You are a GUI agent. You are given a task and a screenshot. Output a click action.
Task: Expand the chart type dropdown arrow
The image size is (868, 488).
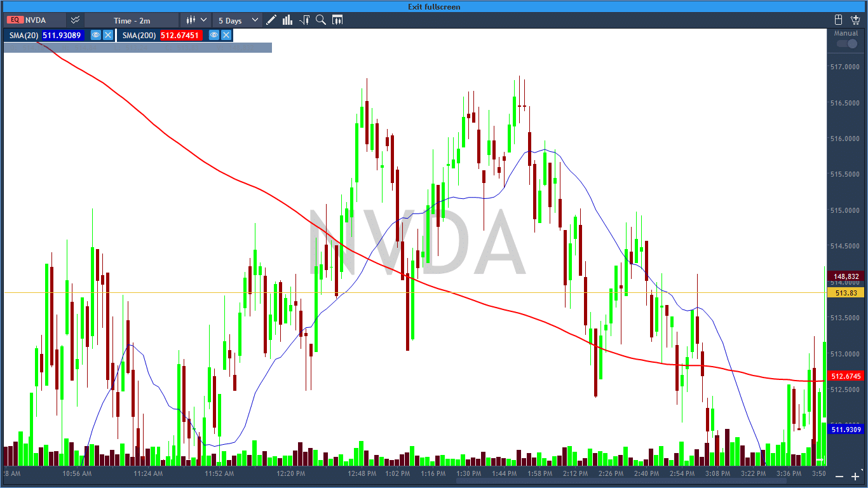(204, 20)
